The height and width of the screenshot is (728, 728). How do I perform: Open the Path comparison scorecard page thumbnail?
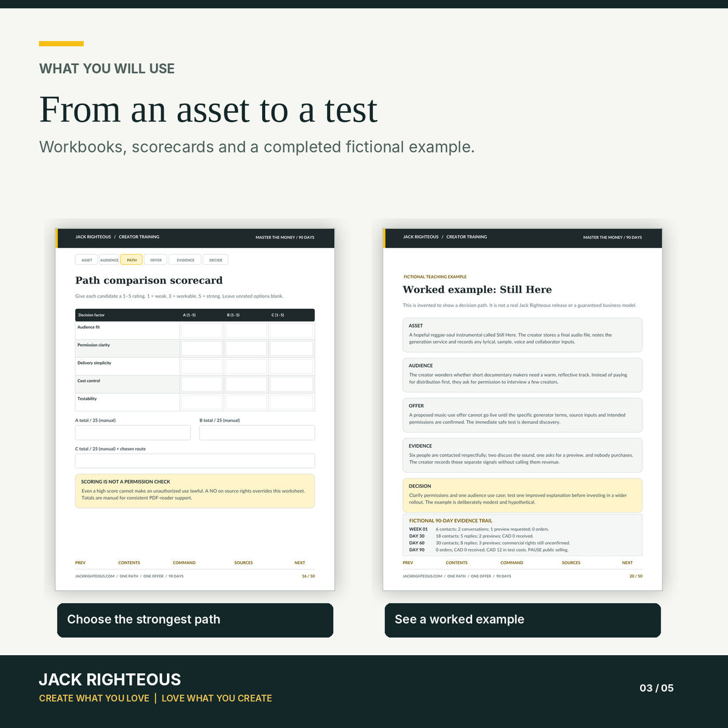click(195, 409)
